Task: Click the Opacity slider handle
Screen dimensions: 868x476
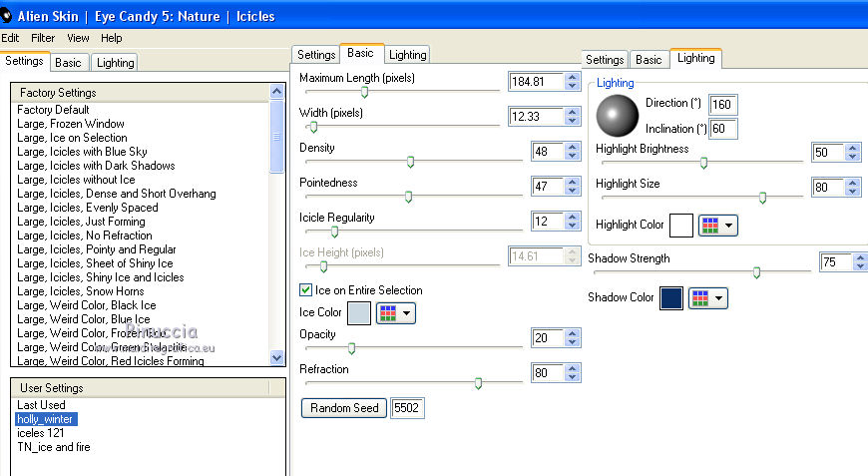Action: pyautogui.click(x=351, y=348)
